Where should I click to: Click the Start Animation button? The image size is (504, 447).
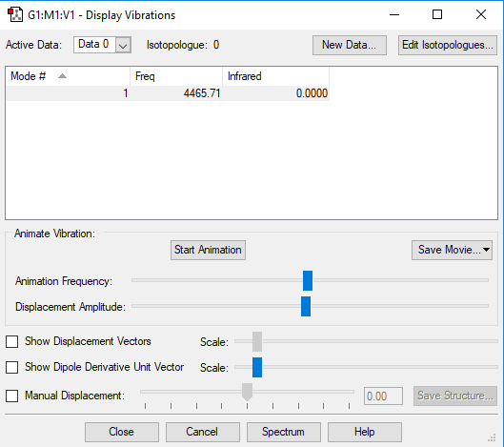point(208,250)
